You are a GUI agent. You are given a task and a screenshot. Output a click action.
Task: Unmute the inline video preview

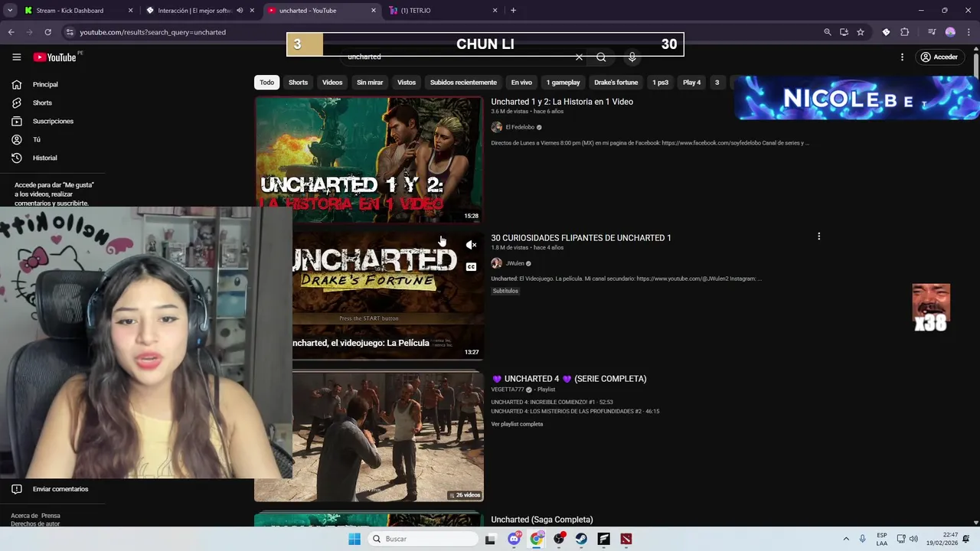tap(471, 245)
